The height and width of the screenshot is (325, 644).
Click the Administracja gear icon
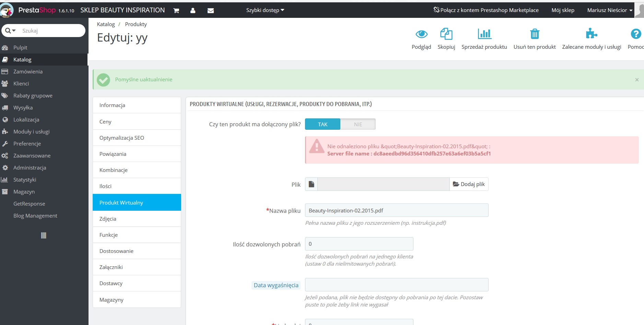click(5, 168)
